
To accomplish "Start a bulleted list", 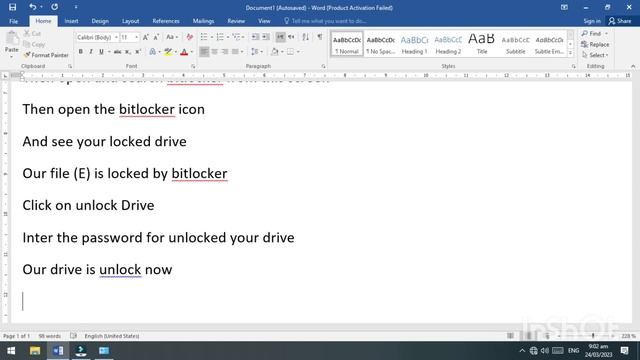I will pos(204,37).
